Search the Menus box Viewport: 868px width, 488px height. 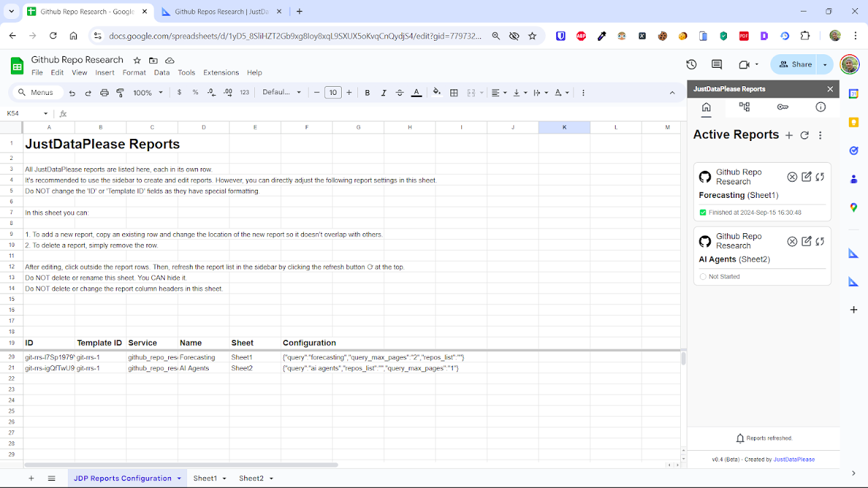coord(38,93)
